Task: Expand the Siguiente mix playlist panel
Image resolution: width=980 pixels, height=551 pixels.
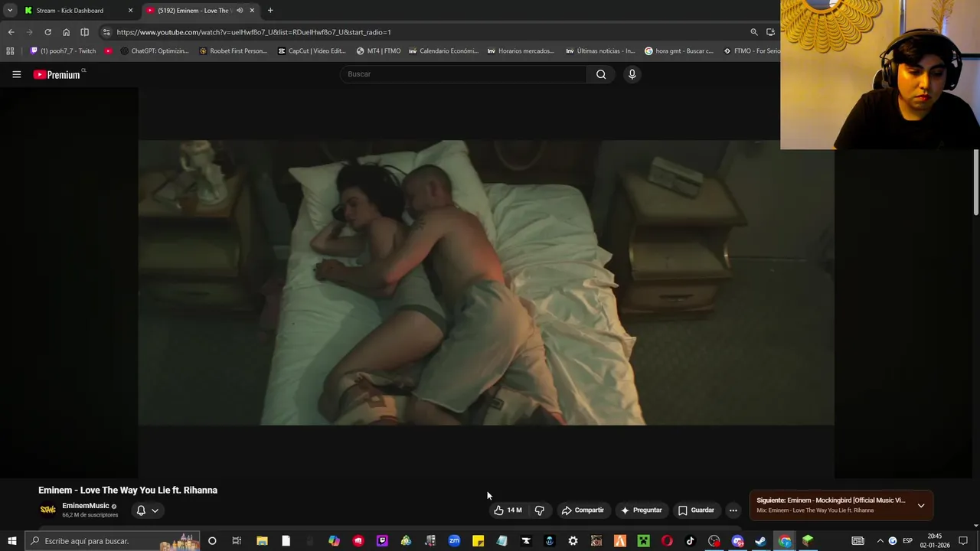Action: click(921, 505)
